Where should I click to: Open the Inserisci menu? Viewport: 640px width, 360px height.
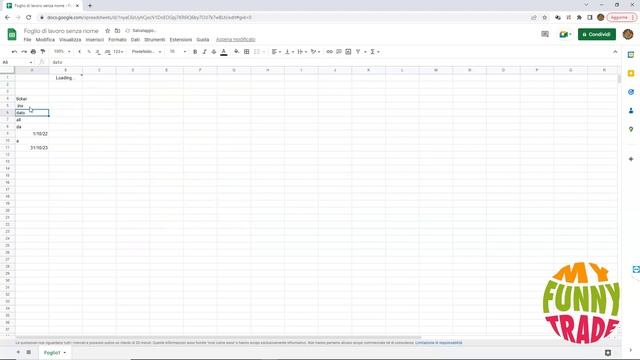coord(95,40)
